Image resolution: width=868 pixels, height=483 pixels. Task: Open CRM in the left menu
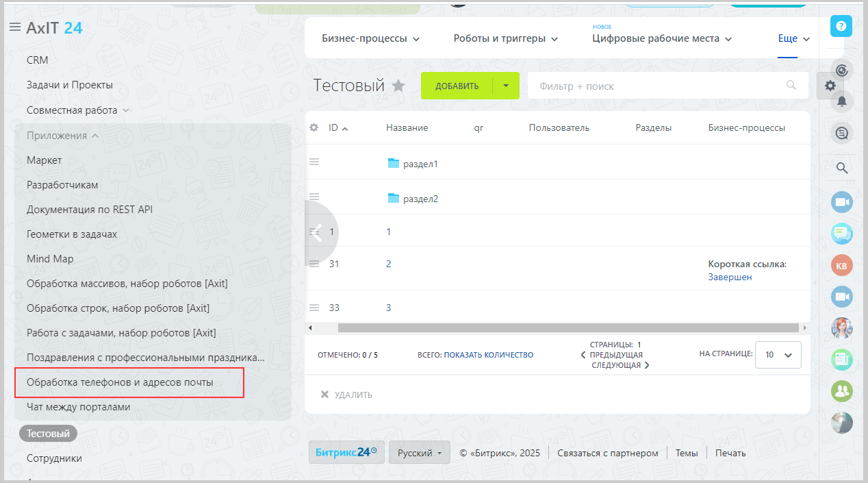(38, 60)
